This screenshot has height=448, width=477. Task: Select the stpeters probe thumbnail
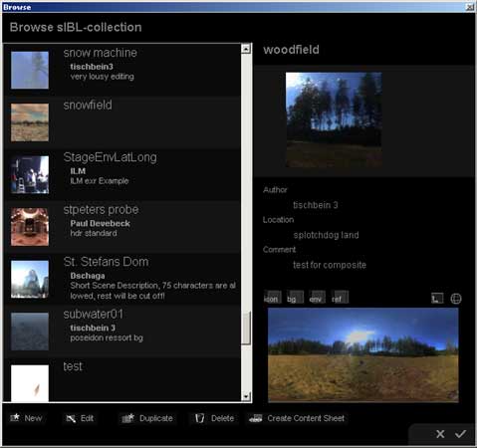[x=30, y=227]
